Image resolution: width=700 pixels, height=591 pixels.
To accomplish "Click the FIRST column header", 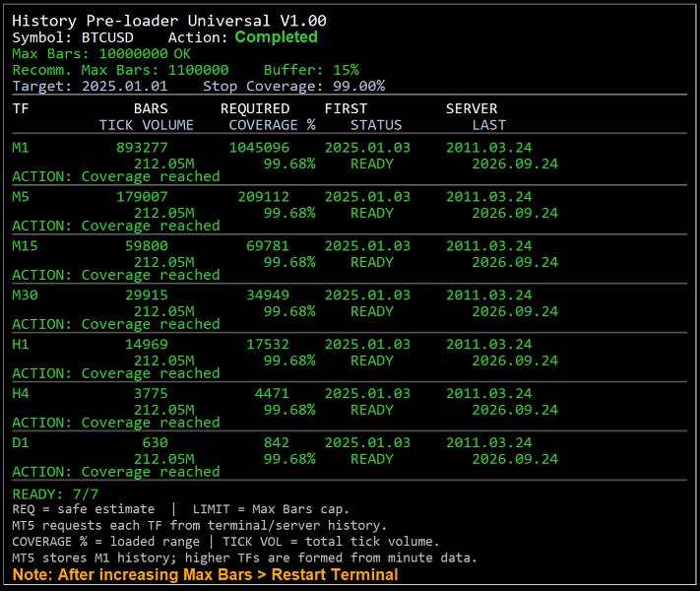I will click(x=346, y=108).
